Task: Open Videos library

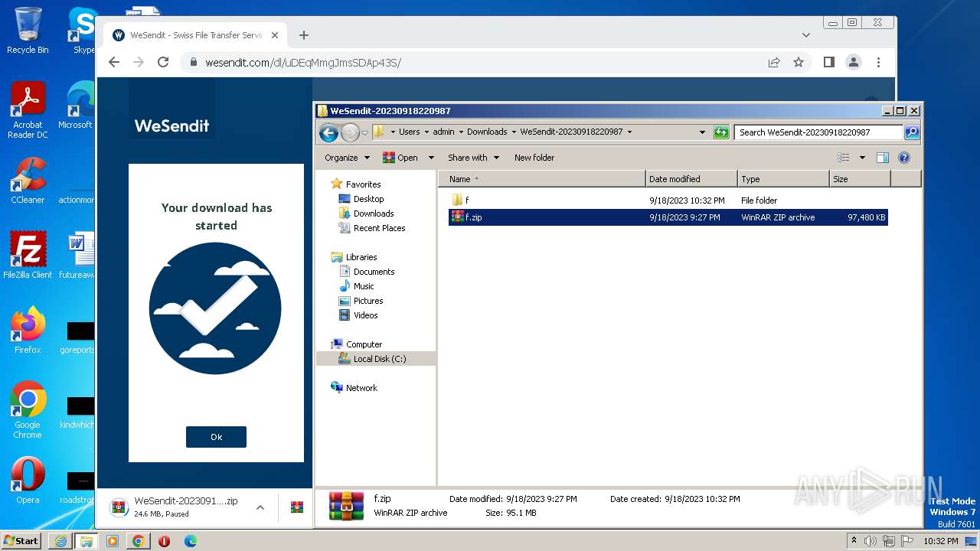Action: pos(365,315)
